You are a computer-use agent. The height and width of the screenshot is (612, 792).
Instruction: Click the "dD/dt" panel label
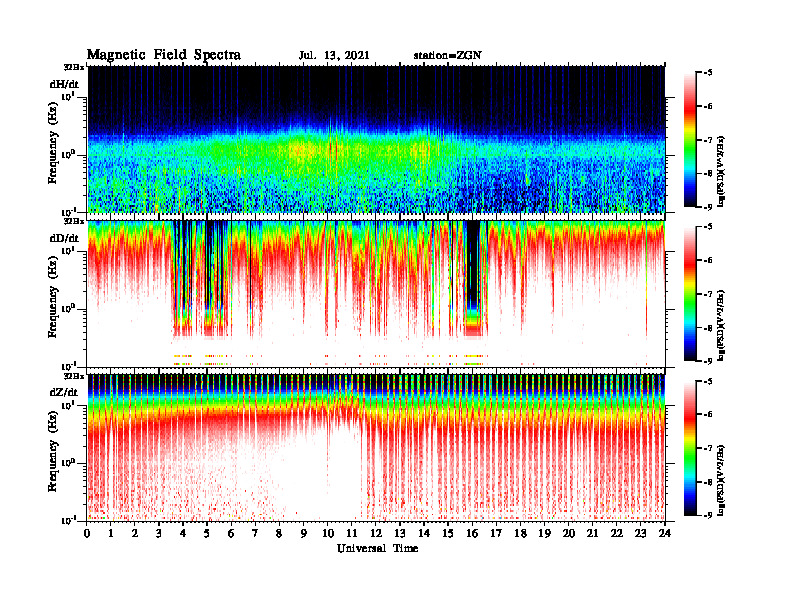click(x=64, y=238)
